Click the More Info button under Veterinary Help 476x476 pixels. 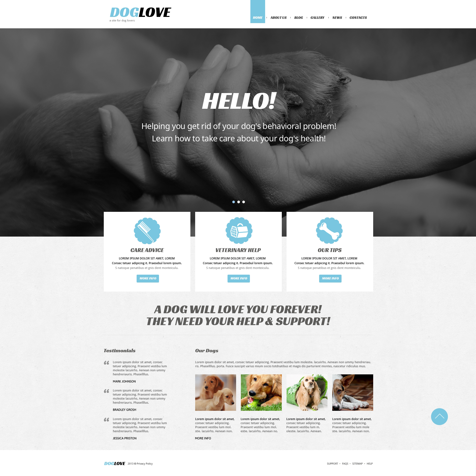pos(238,278)
